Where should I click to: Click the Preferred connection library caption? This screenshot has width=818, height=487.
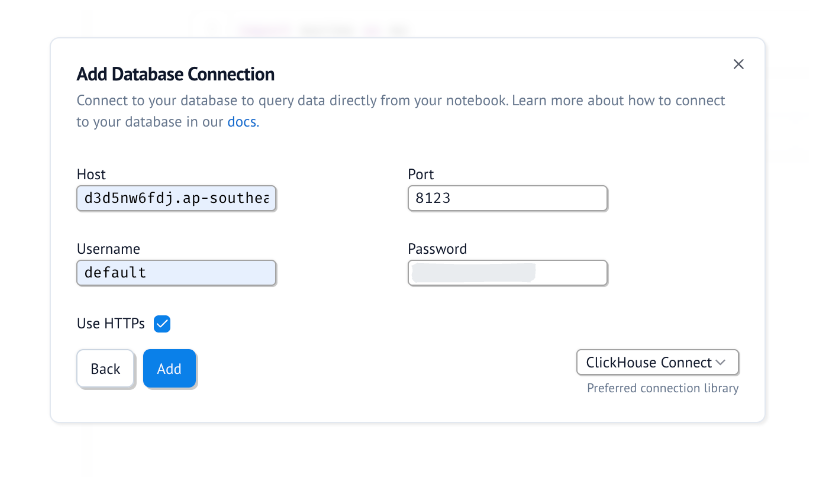pyautogui.click(x=662, y=388)
